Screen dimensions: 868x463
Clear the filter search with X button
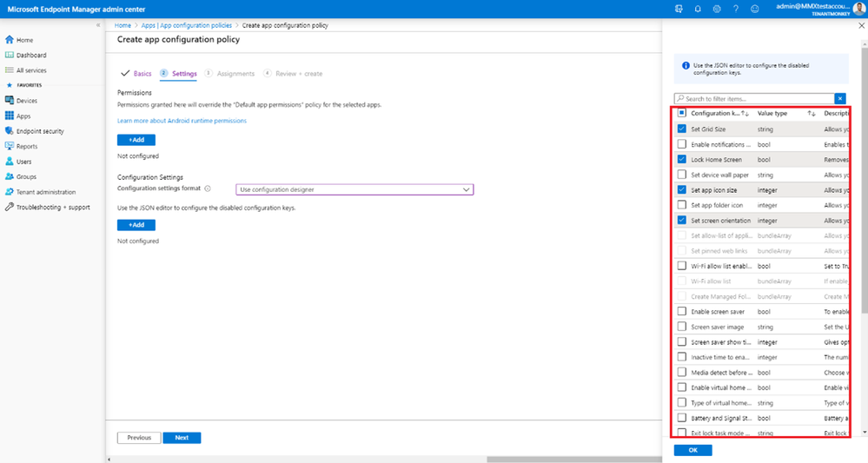tap(840, 98)
